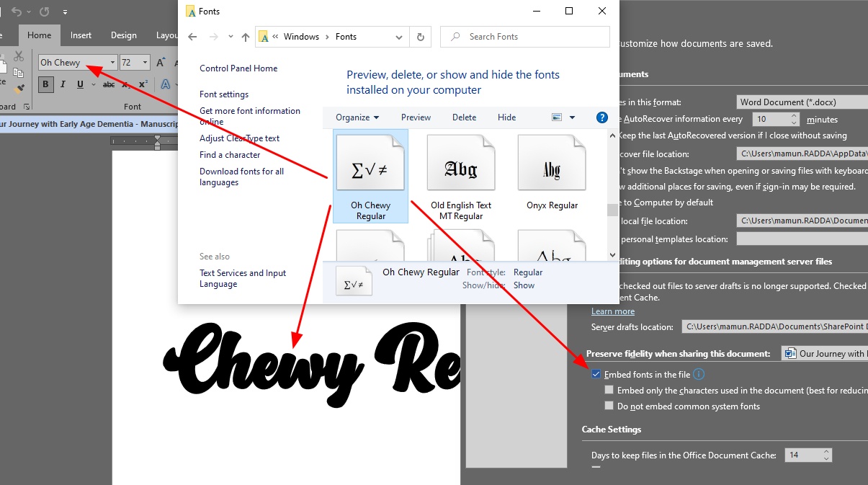Click the Search Fonts field

[x=525, y=37]
